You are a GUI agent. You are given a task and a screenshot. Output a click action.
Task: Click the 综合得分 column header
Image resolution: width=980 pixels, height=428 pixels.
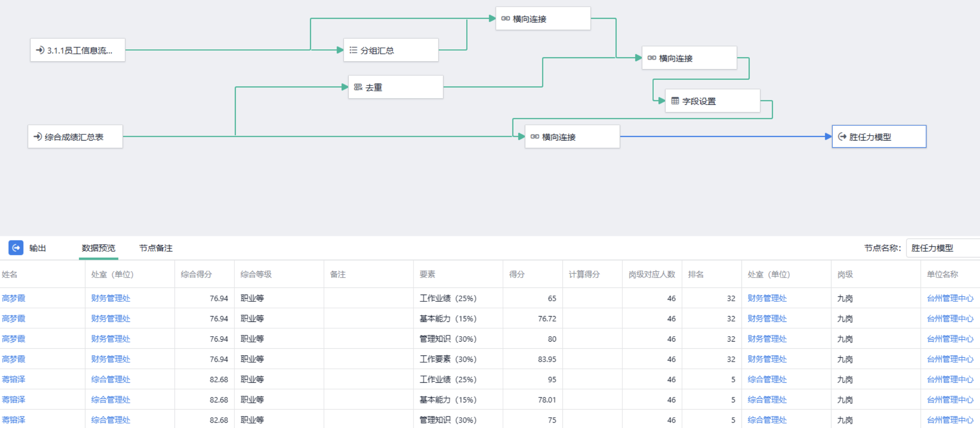(196, 274)
